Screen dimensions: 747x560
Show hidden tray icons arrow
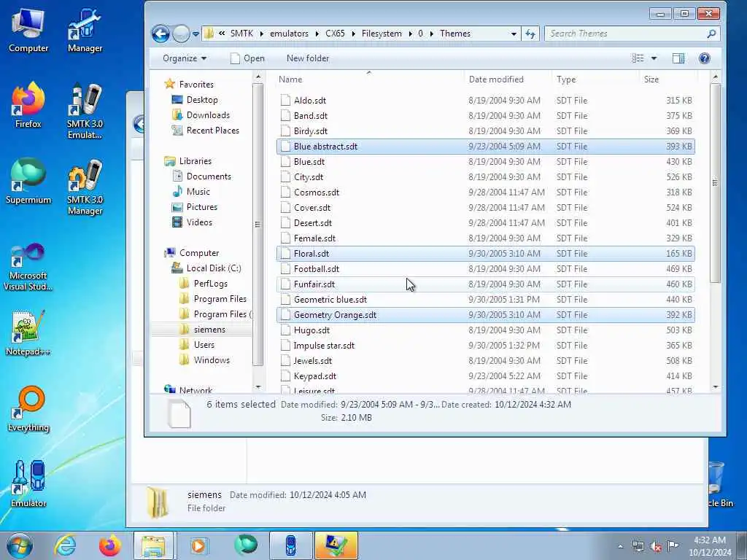pos(620,547)
